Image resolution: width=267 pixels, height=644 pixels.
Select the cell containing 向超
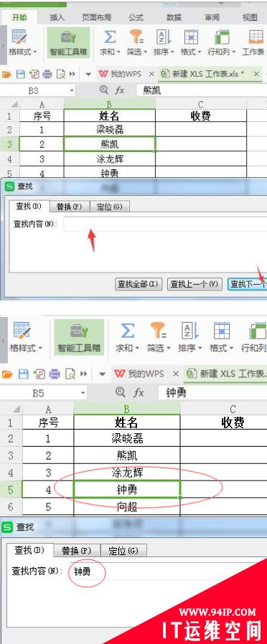pyautogui.click(x=127, y=507)
